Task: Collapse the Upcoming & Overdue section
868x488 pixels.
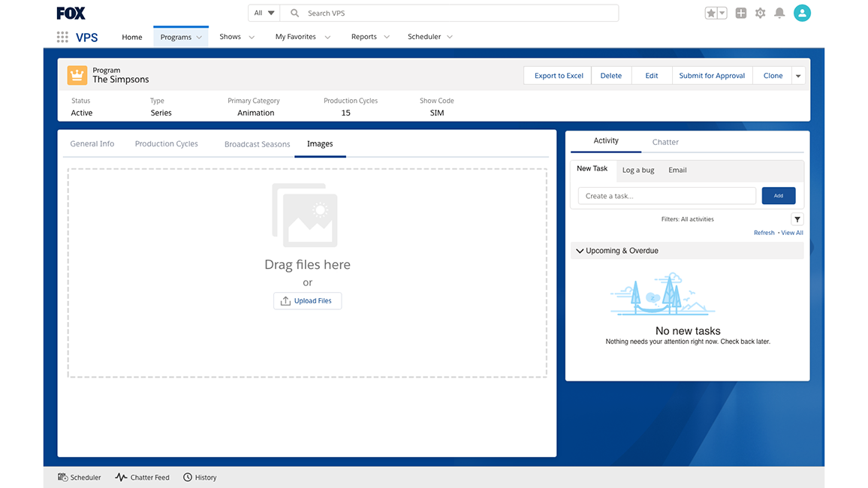Action: pyautogui.click(x=580, y=250)
